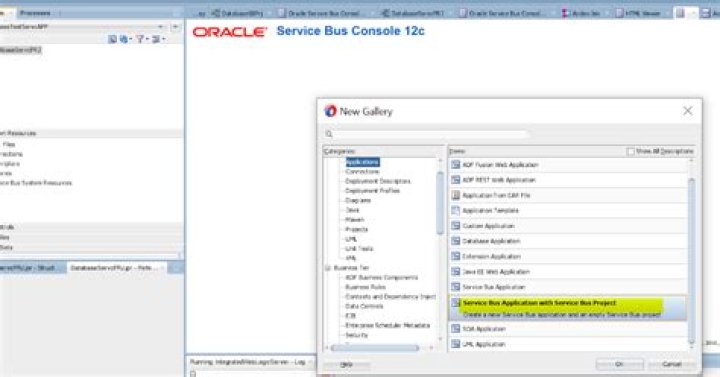Click the filter icon in Applications panel toolbar
720x377 pixels.
click(x=141, y=39)
